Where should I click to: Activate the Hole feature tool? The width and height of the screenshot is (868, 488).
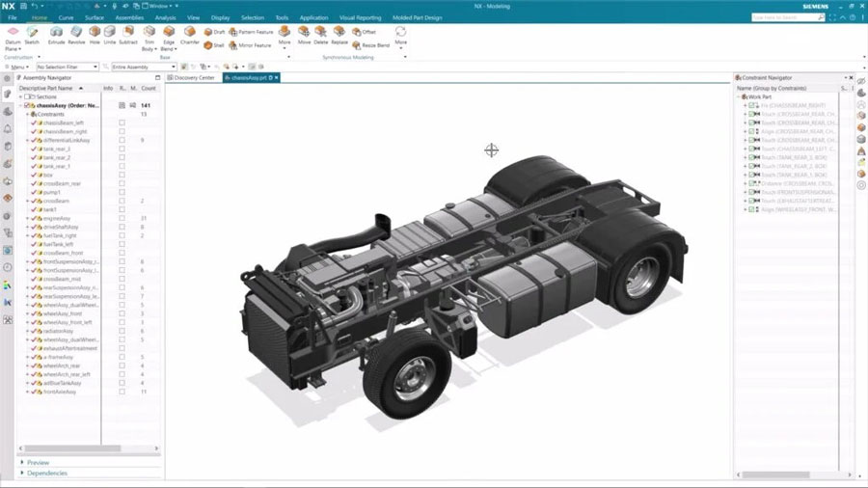pyautogui.click(x=95, y=33)
